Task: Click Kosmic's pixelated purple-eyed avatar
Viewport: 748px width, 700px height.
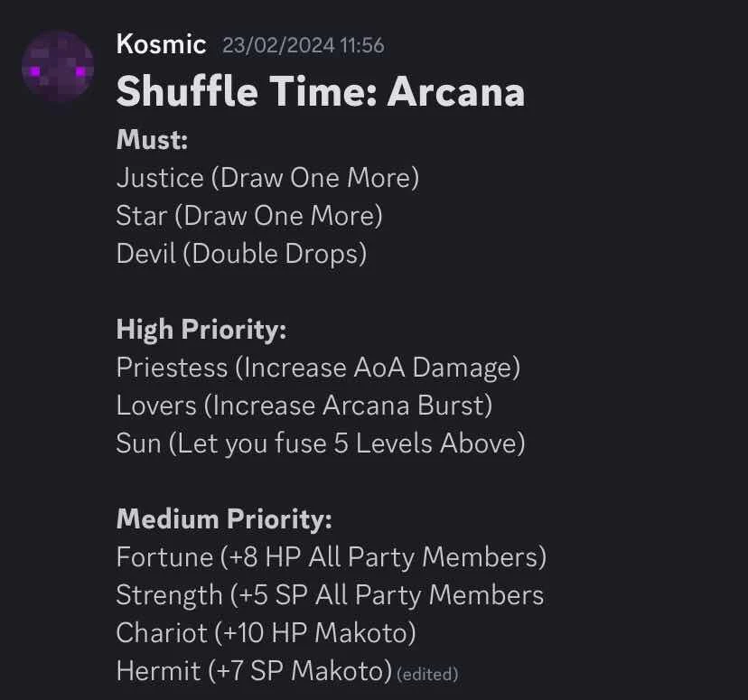Action: click(x=57, y=67)
